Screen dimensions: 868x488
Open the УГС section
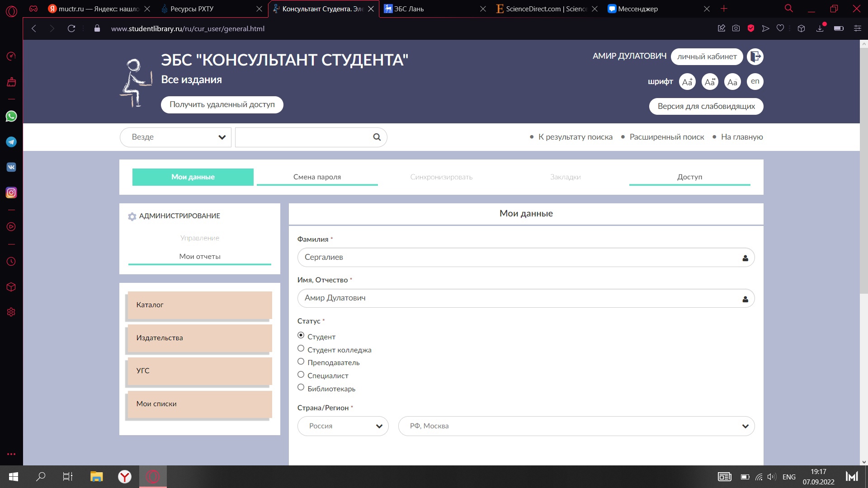pos(200,371)
